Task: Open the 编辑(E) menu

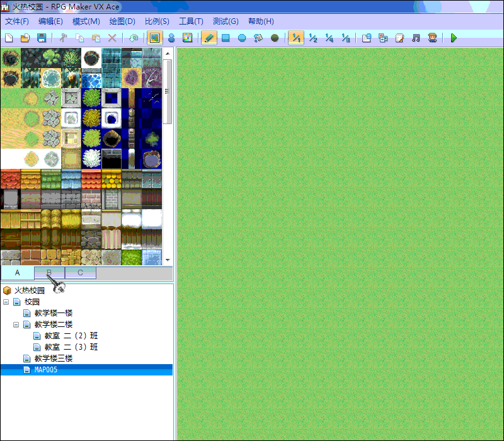Action: click(x=50, y=21)
